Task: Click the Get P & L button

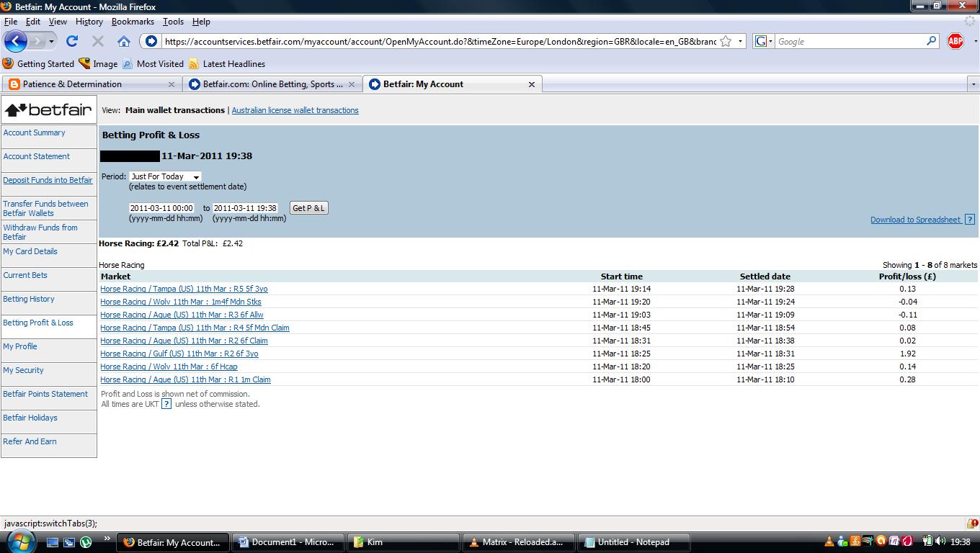Action: pyautogui.click(x=308, y=208)
